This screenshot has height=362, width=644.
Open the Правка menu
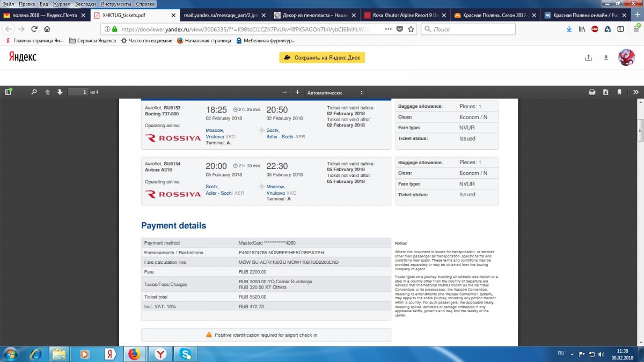click(x=27, y=4)
